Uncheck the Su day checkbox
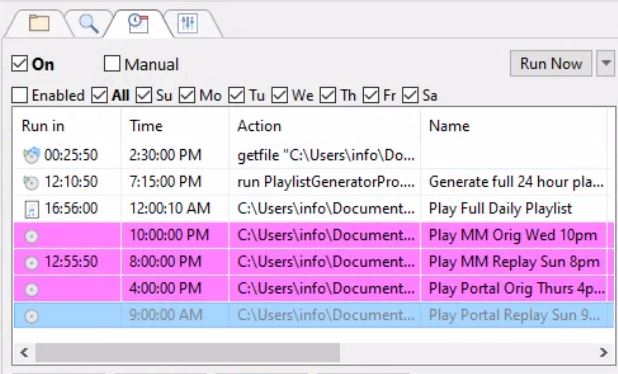The width and height of the screenshot is (618, 374). pyautogui.click(x=143, y=95)
